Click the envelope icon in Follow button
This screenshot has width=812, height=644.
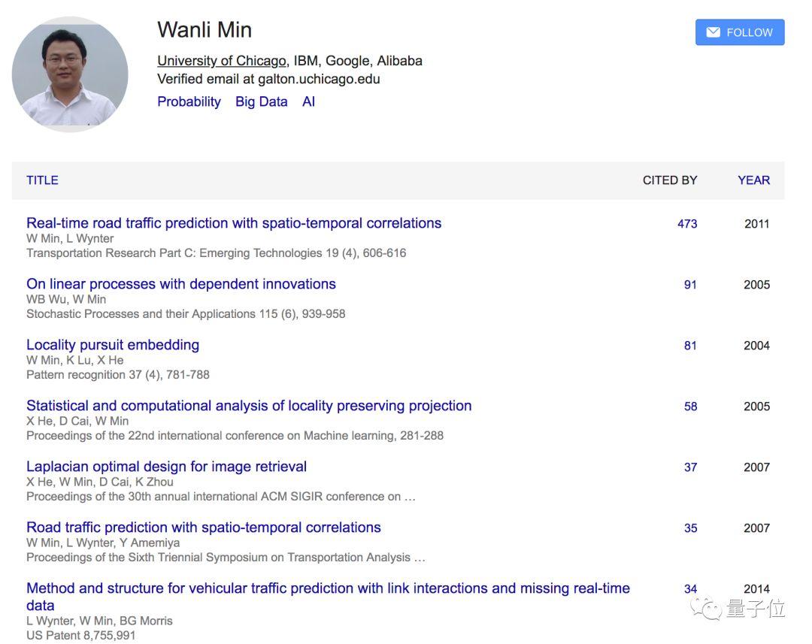(714, 32)
